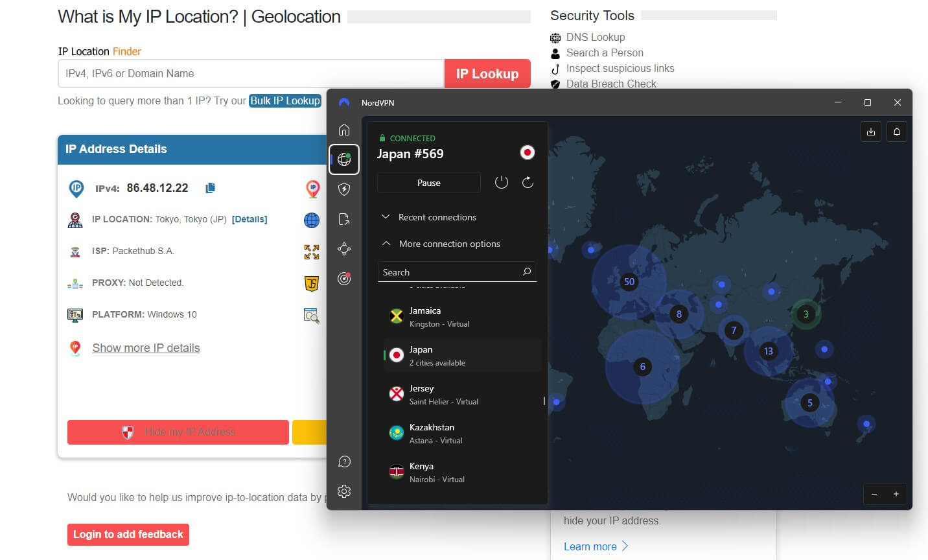Image resolution: width=928 pixels, height=560 pixels.
Task: Click the 6 cluster over Africa
Action: coord(642,366)
